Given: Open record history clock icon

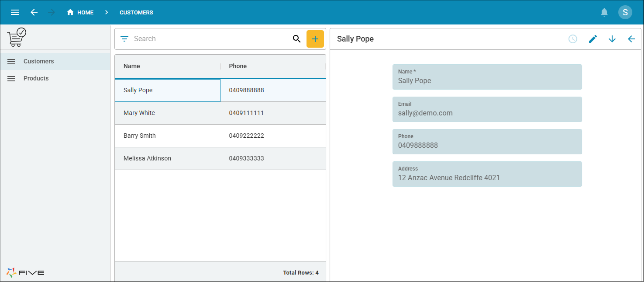Looking at the screenshot, I should [x=573, y=39].
